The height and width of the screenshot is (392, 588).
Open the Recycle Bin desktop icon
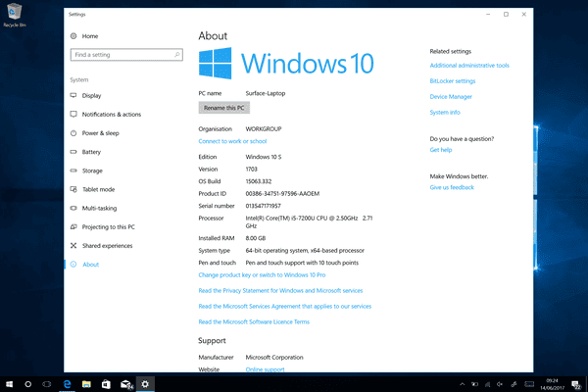(x=13, y=12)
